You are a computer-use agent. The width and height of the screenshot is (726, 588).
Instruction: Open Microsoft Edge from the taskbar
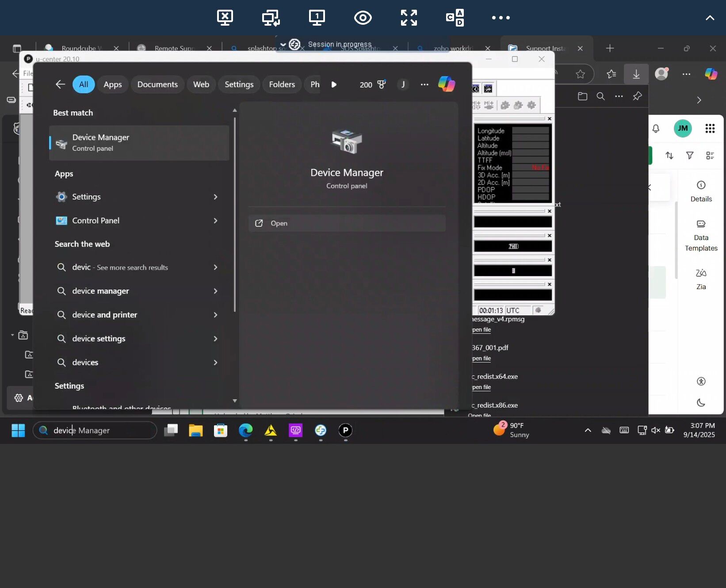point(245,430)
